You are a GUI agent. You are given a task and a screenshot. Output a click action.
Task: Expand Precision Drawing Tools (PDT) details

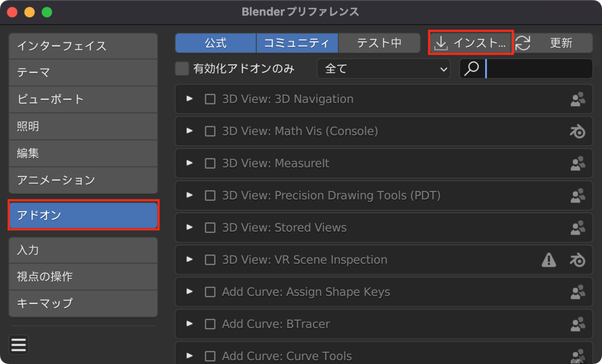(x=190, y=195)
